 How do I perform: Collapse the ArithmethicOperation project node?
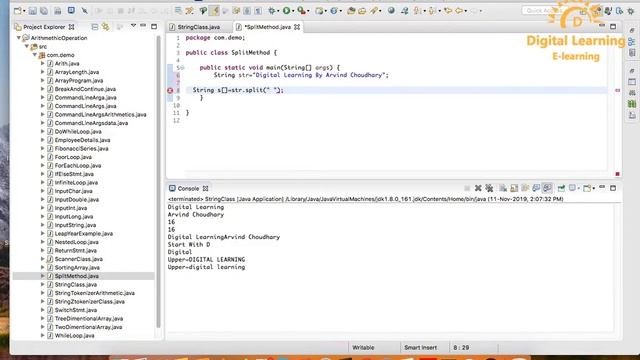[19, 38]
